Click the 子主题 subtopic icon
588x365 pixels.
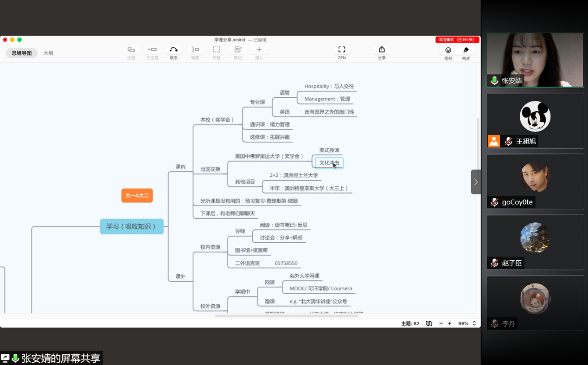click(x=152, y=49)
